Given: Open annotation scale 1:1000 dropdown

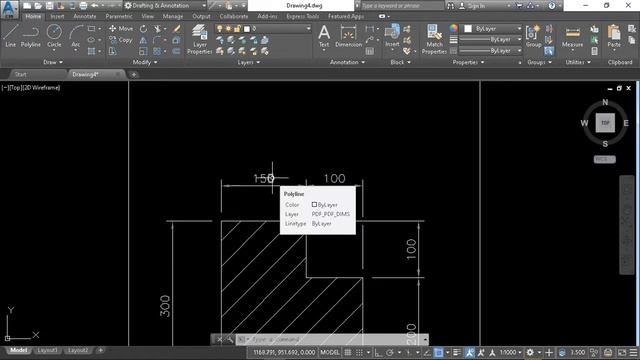Looking at the screenshot, I should pyautogui.click(x=510, y=352).
